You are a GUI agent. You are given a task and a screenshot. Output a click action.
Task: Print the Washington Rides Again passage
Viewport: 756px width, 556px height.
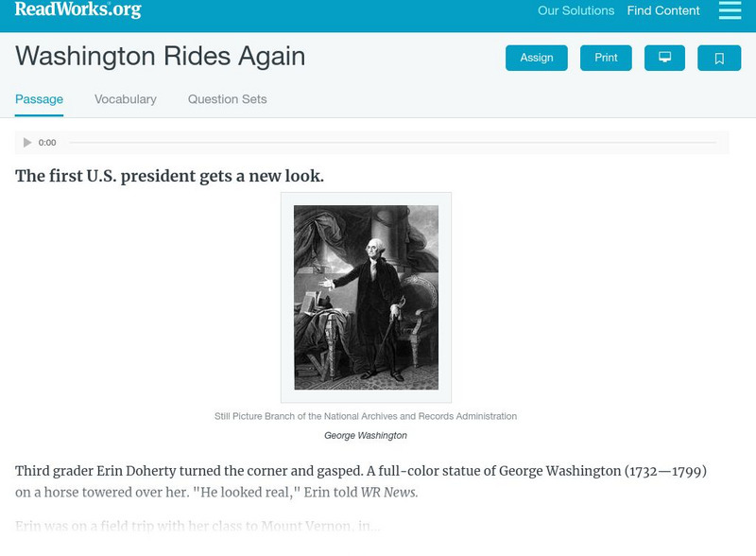tap(605, 57)
